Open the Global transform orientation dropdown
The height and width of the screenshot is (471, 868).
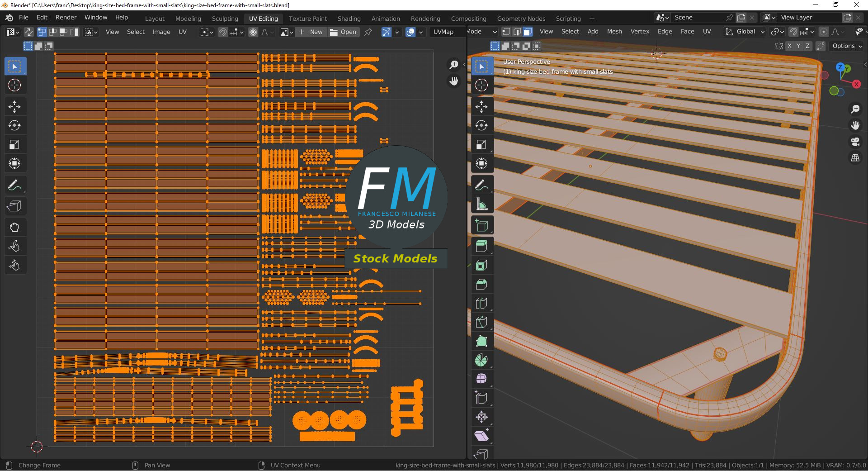pyautogui.click(x=745, y=32)
